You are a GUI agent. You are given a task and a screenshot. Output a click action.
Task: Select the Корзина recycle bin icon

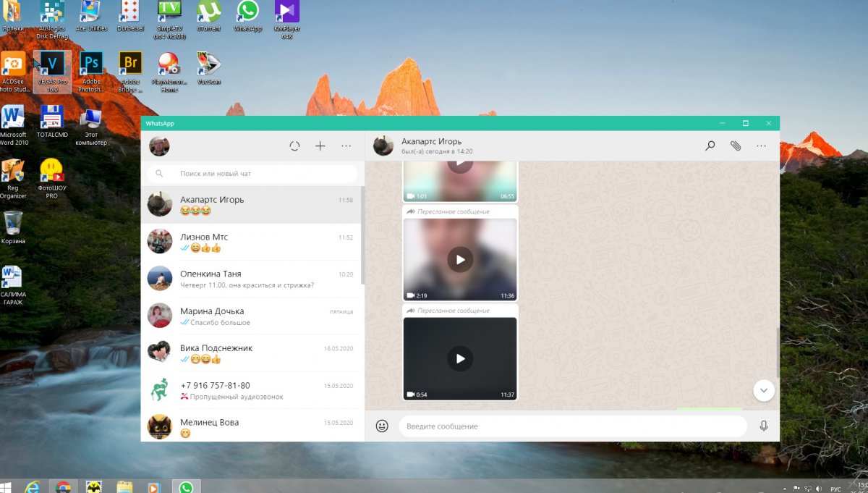pos(13,228)
